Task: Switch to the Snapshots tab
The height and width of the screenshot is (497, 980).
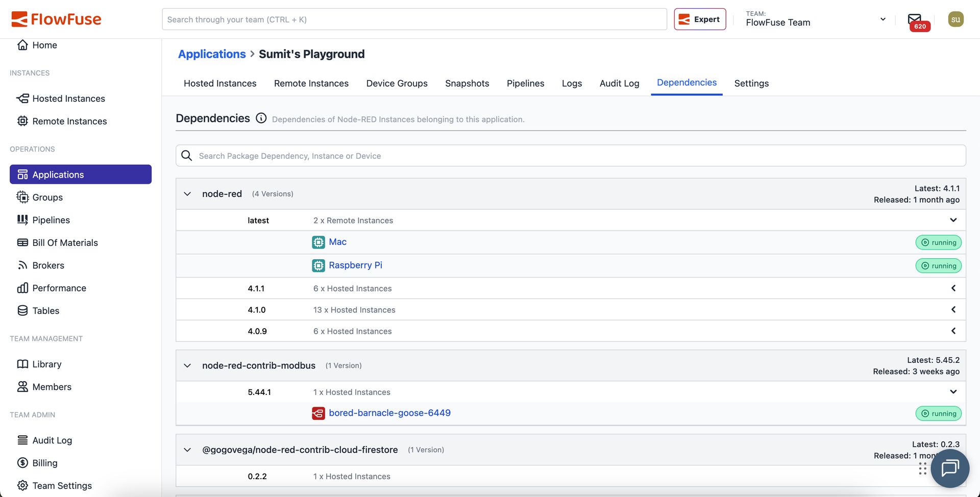Action: coord(467,83)
